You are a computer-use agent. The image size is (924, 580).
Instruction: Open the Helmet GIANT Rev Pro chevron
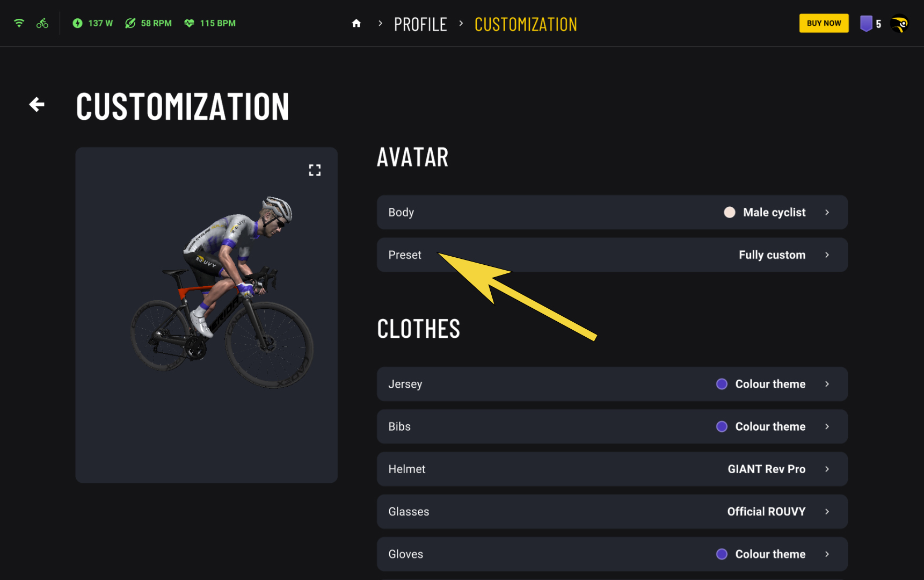(x=827, y=469)
